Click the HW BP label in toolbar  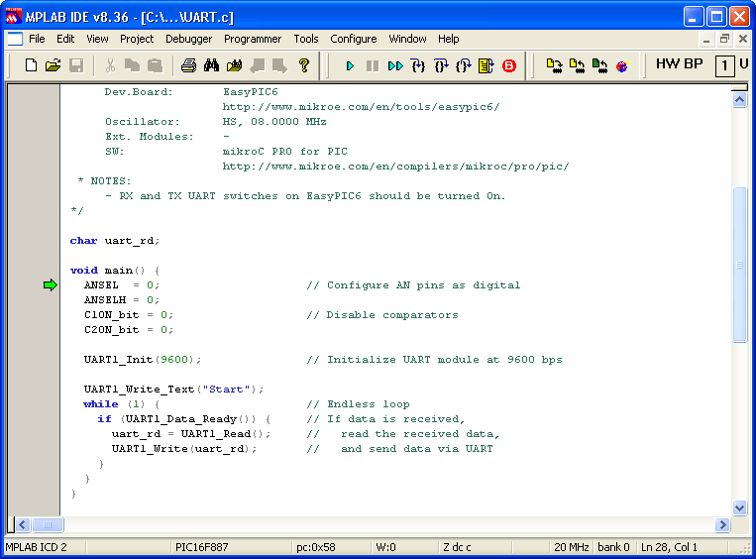(680, 63)
